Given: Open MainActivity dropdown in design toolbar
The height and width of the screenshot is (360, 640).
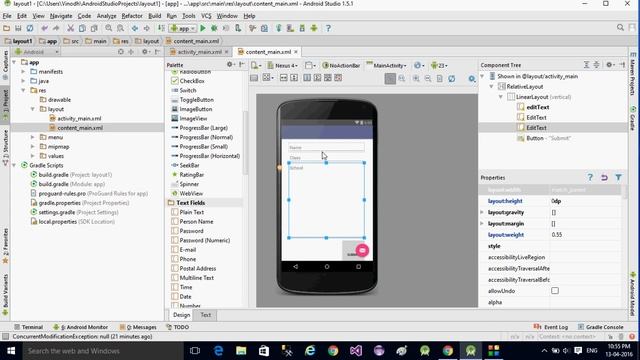Looking at the screenshot, I should tap(387, 65).
